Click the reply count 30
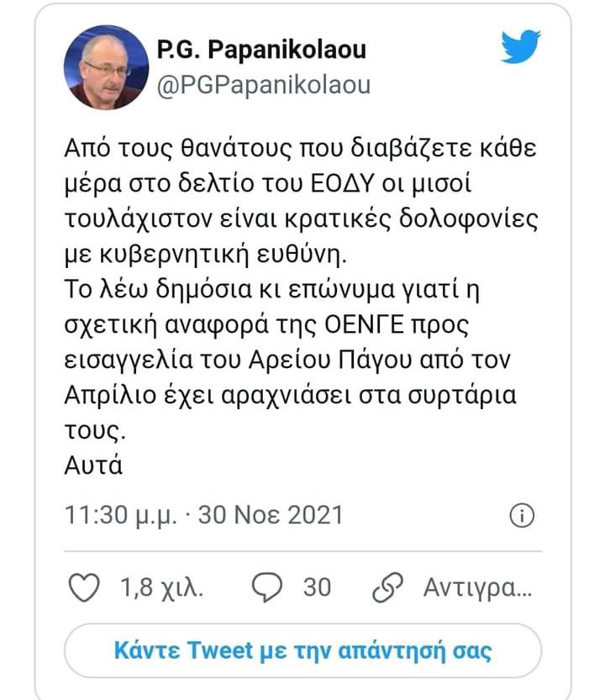This screenshot has width=605, height=700. click(317, 587)
